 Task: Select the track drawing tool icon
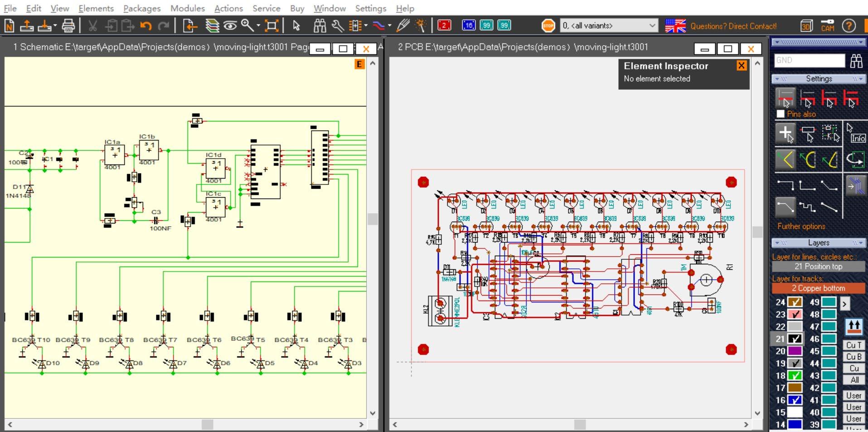(379, 26)
